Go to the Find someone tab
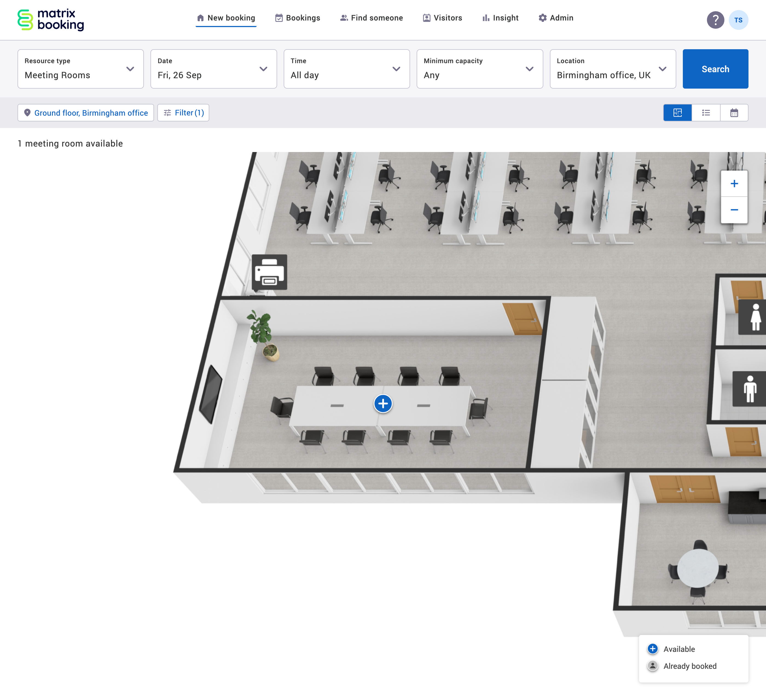 [372, 18]
